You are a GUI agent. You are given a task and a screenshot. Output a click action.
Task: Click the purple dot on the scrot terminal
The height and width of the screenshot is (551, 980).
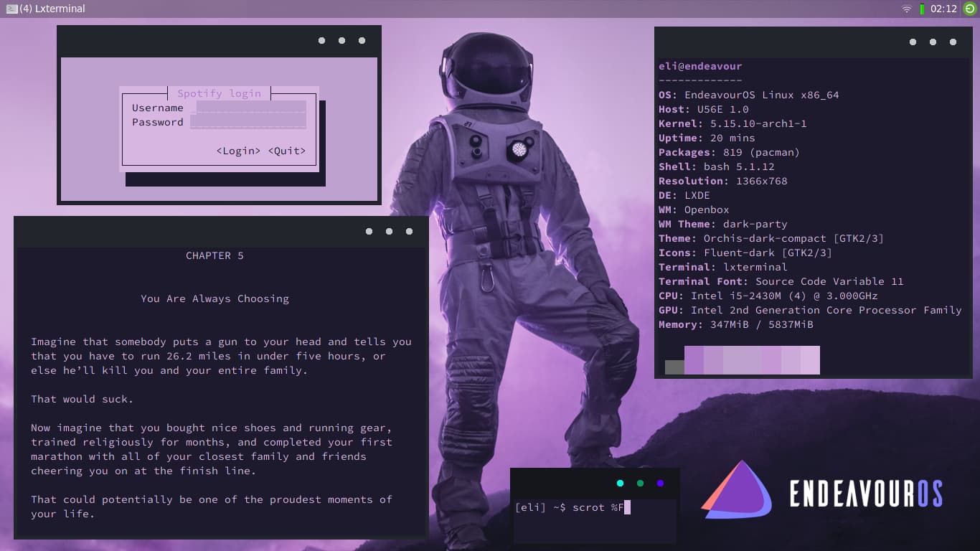(660, 484)
